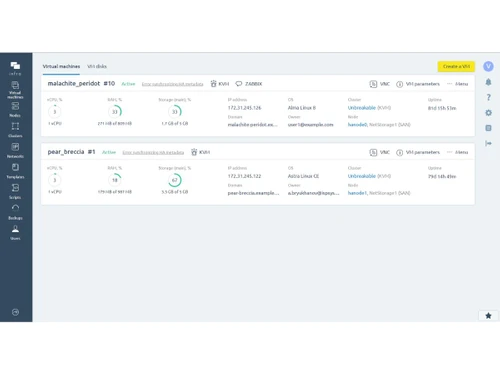Click the malachite-peridot domain text

pos(252,125)
